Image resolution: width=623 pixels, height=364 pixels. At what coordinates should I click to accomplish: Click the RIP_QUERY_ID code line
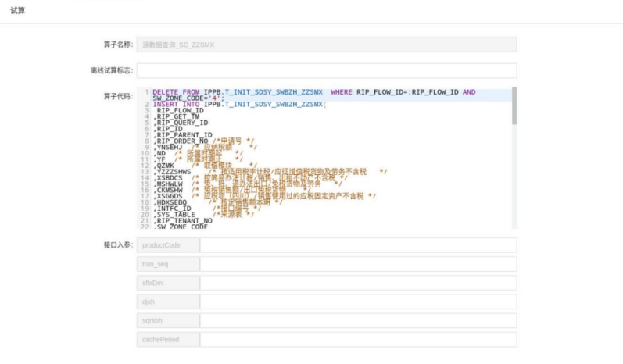[181, 123]
